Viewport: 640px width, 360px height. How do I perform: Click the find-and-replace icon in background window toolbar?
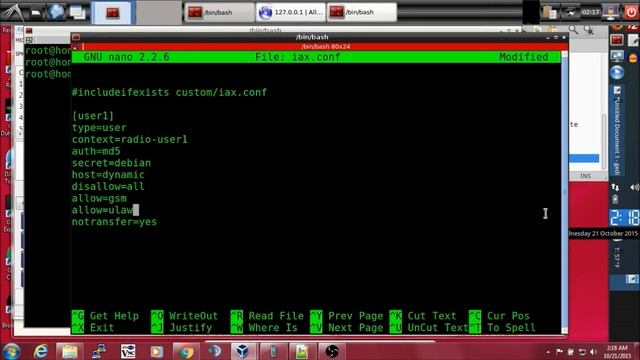[x=589, y=30]
